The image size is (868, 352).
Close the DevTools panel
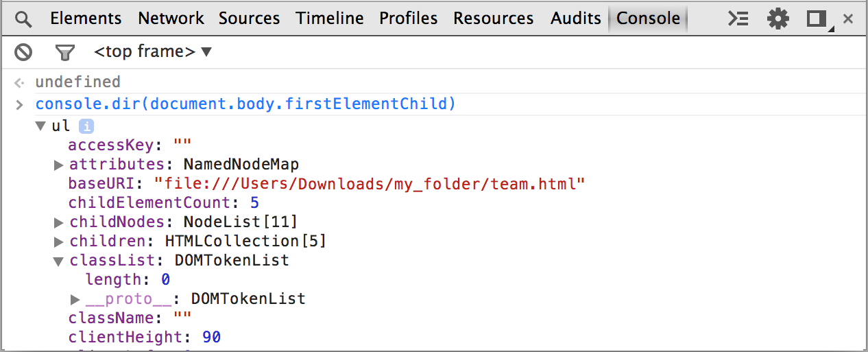coord(848,19)
